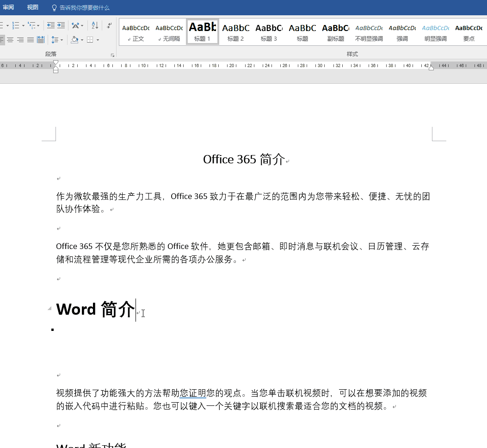Screen dimensions: 487x448
Task: Open borders dropdown arrow
Action: tap(98, 40)
